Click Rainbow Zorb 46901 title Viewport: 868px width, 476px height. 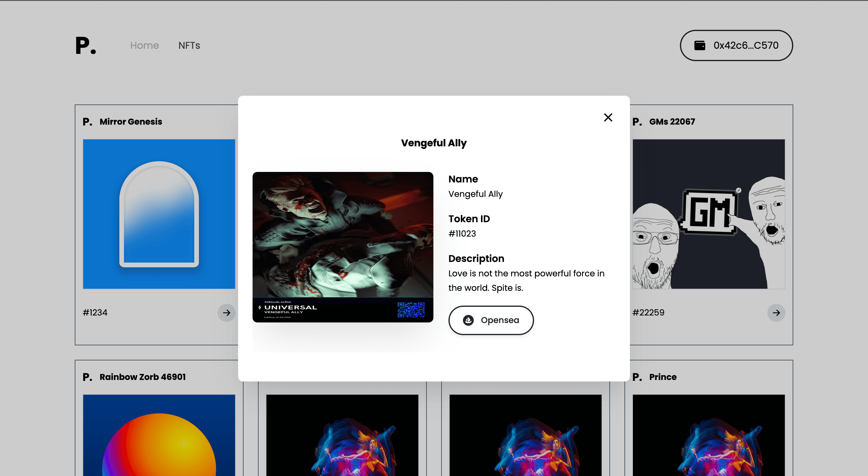pos(143,377)
